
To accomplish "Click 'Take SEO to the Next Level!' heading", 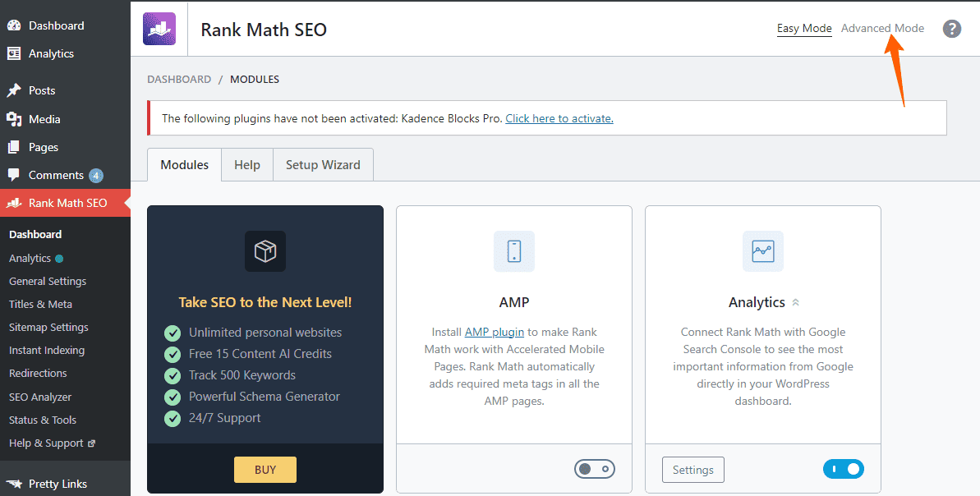I will click(265, 302).
